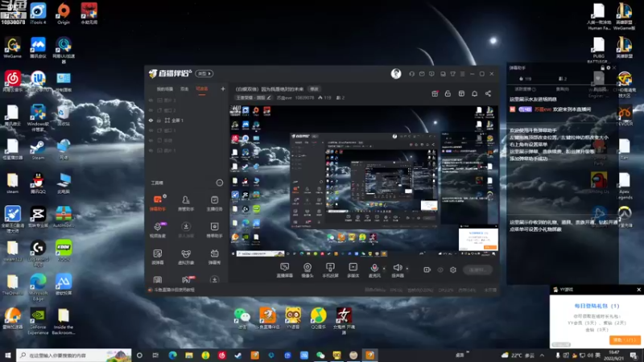Switch to the 我的场景 tab
The image size is (644, 362).
pyautogui.click(x=165, y=89)
